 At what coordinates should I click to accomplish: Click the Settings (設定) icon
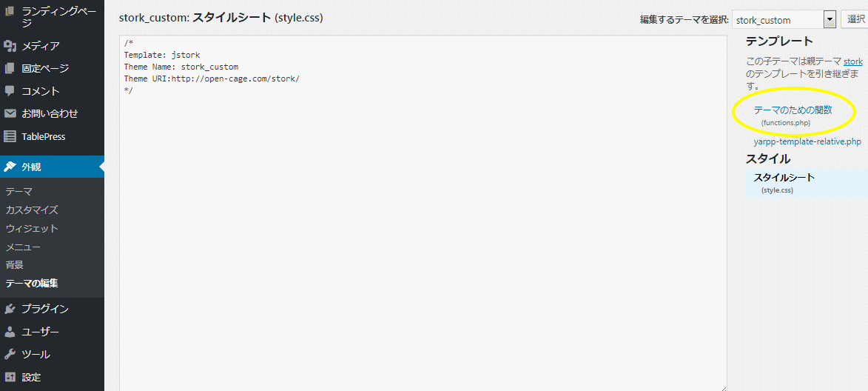(10, 377)
